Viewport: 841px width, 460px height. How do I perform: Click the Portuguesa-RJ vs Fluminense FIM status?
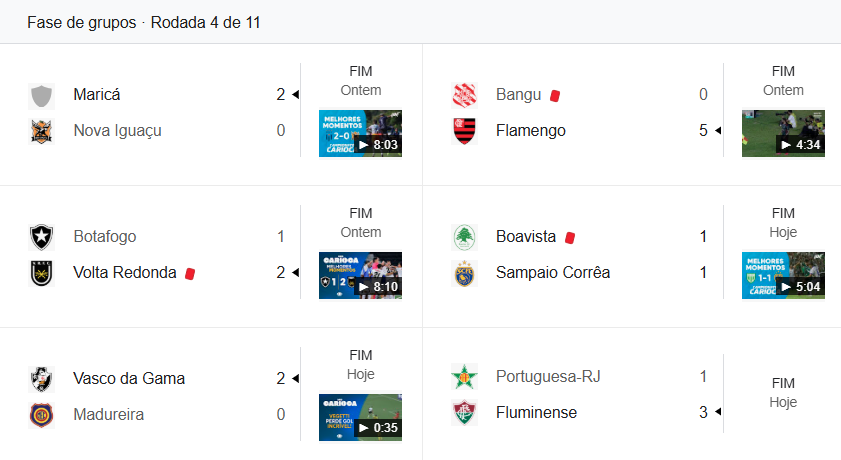pos(783,381)
